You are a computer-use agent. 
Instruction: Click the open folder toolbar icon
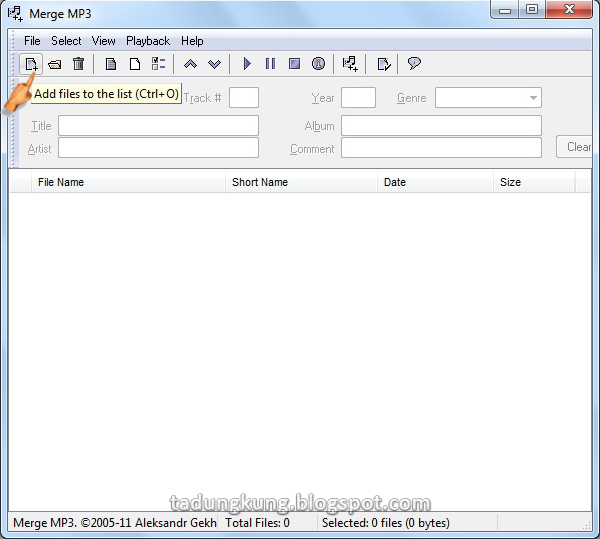point(55,64)
